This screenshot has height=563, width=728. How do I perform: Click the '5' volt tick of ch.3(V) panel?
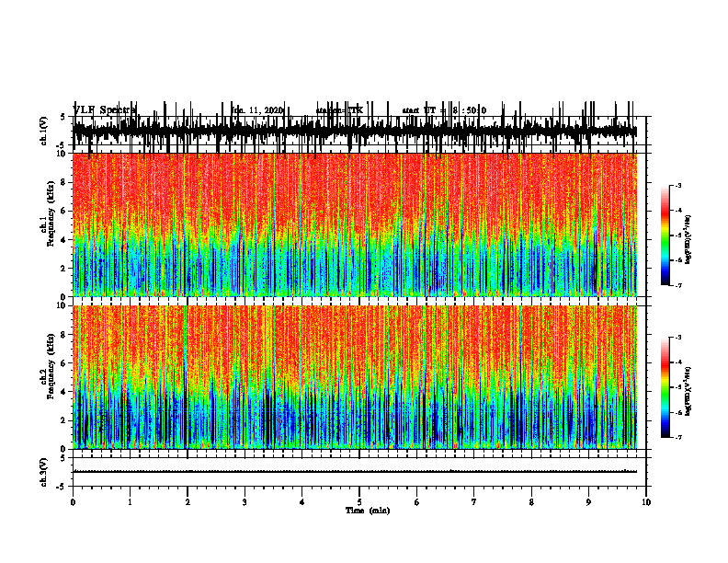(63, 458)
